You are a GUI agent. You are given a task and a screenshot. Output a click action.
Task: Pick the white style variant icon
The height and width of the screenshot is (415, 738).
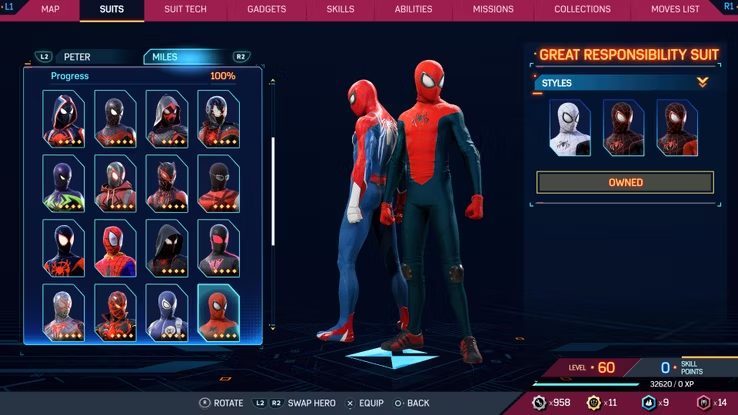[570, 127]
